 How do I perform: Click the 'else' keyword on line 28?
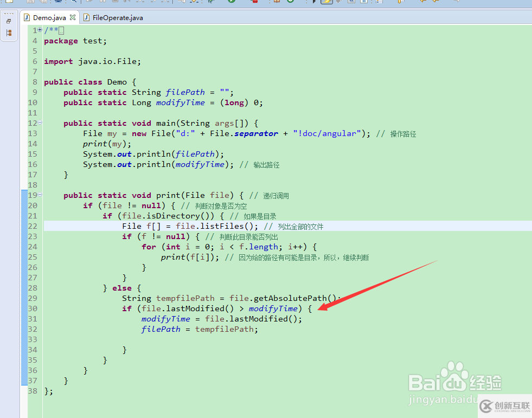point(122,288)
